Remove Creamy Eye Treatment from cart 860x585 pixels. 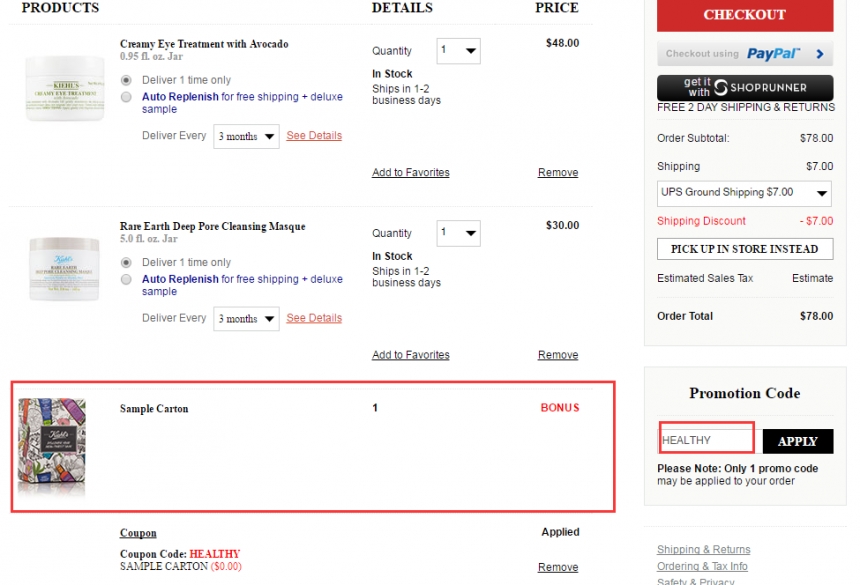pos(558,172)
